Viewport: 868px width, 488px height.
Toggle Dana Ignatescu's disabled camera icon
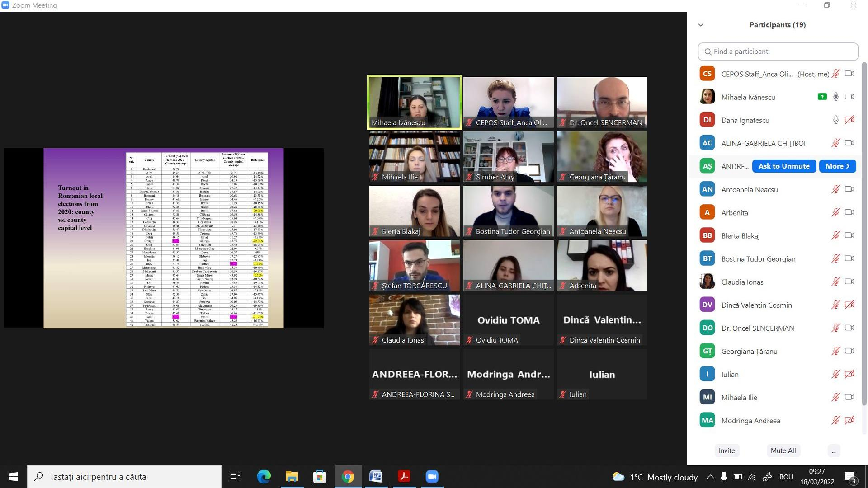[849, 120]
